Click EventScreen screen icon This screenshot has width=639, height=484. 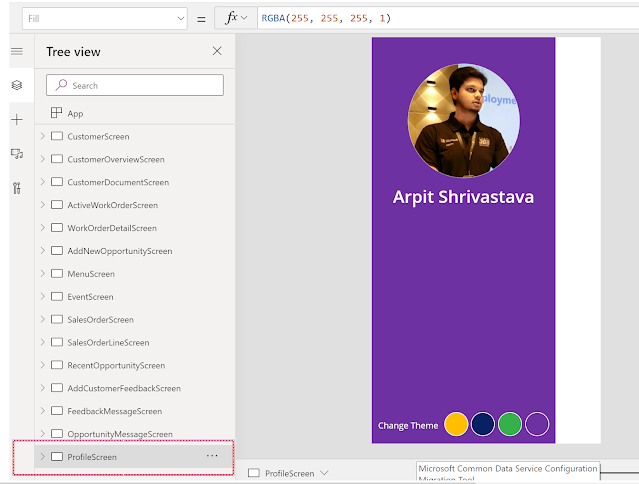[57, 296]
